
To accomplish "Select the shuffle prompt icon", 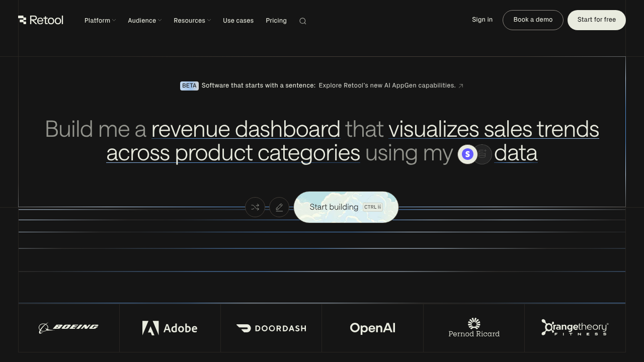I will click(x=255, y=207).
